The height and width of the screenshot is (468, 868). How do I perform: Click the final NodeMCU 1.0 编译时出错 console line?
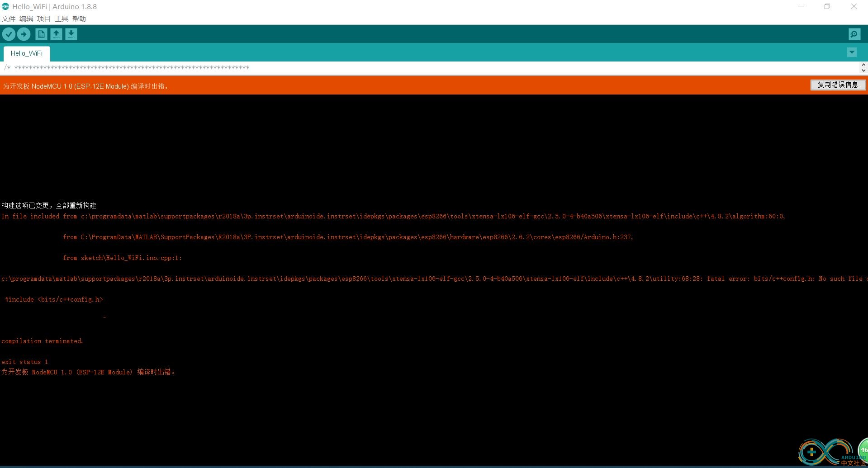(x=88, y=372)
